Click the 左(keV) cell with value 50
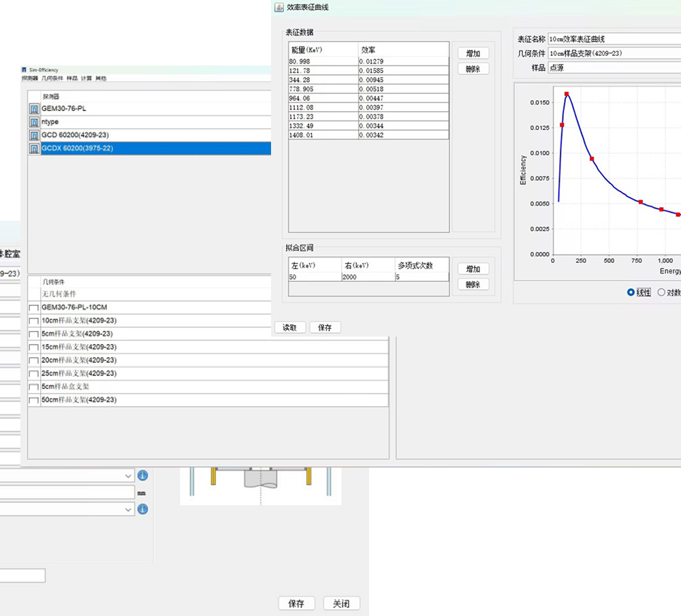Screen dimensions: 681x616 pyautogui.click(x=315, y=277)
